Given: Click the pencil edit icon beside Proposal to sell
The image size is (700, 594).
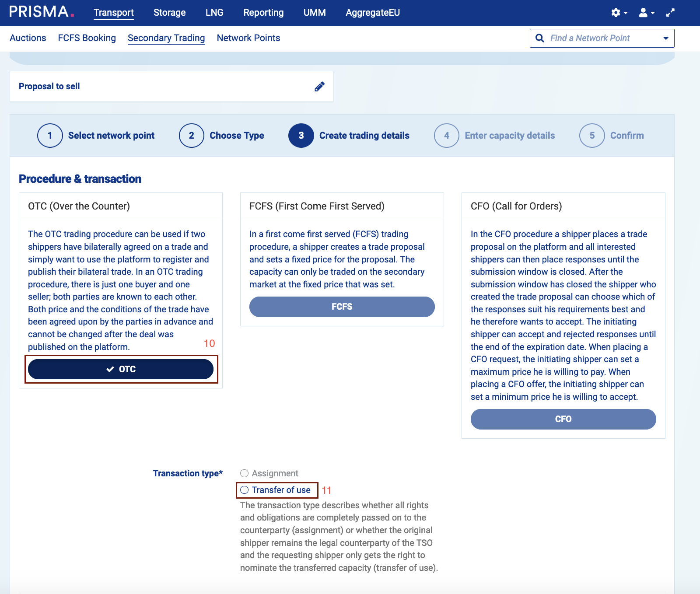Looking at the screenshot, I should pyautogui.click(x=319, y=87).
